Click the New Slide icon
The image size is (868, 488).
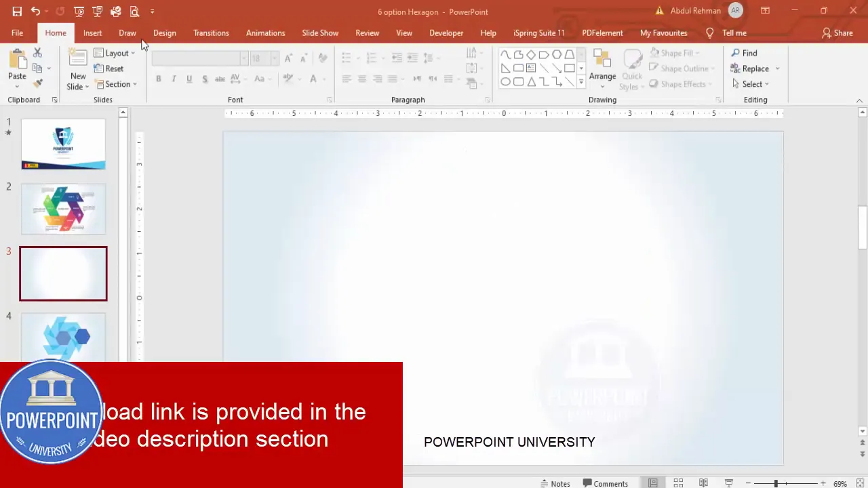[78, 59]
